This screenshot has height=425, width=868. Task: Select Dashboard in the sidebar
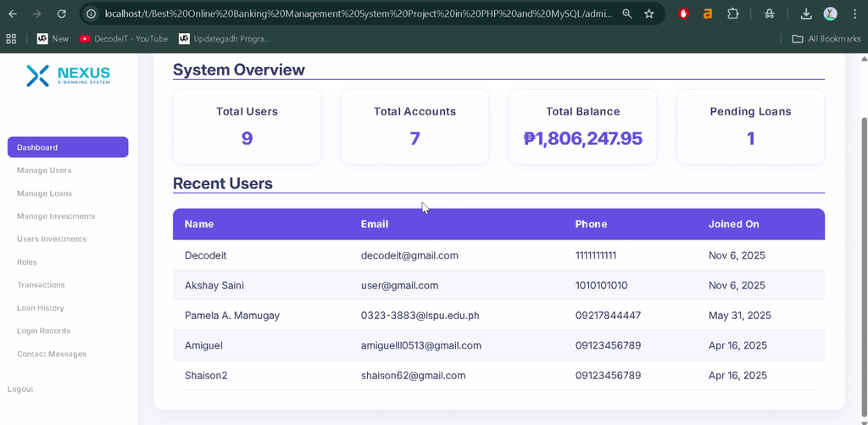pos(68,148)
